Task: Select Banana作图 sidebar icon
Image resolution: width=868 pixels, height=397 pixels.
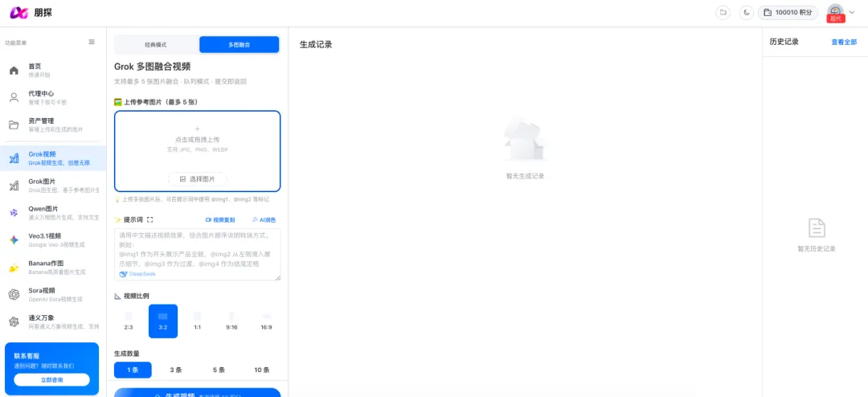Action: pos(14,268)
